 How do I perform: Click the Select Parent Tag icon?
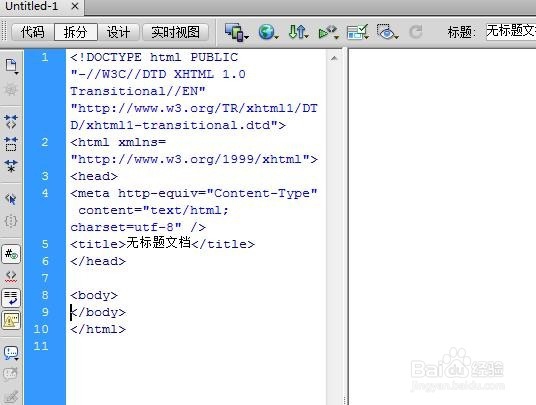pos(11,199)
